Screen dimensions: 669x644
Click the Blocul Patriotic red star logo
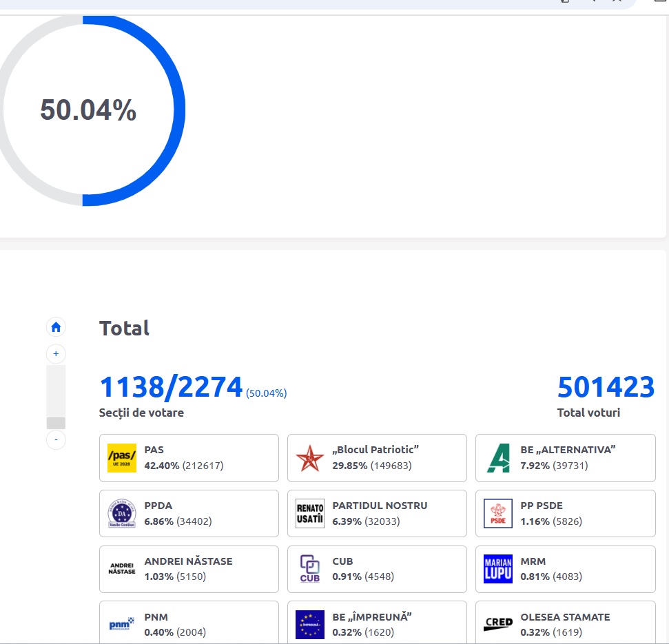[x=309, y=458]
